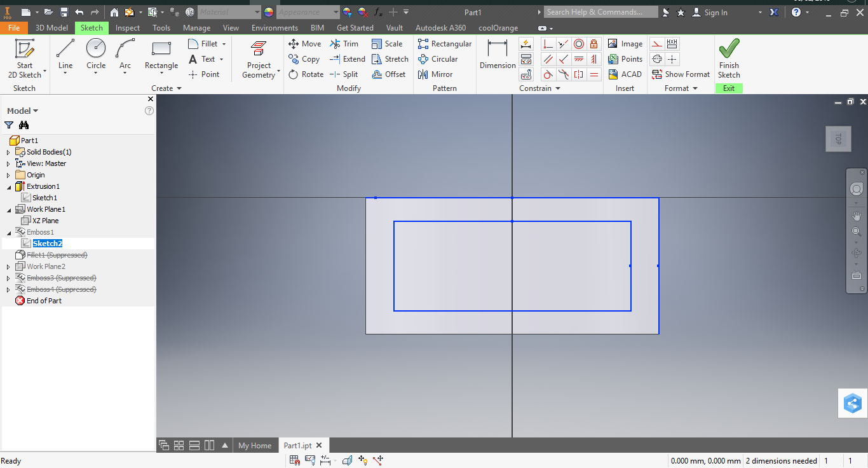Switch to the 3D Model tab
868x468 pixels.
coord(51,28)
